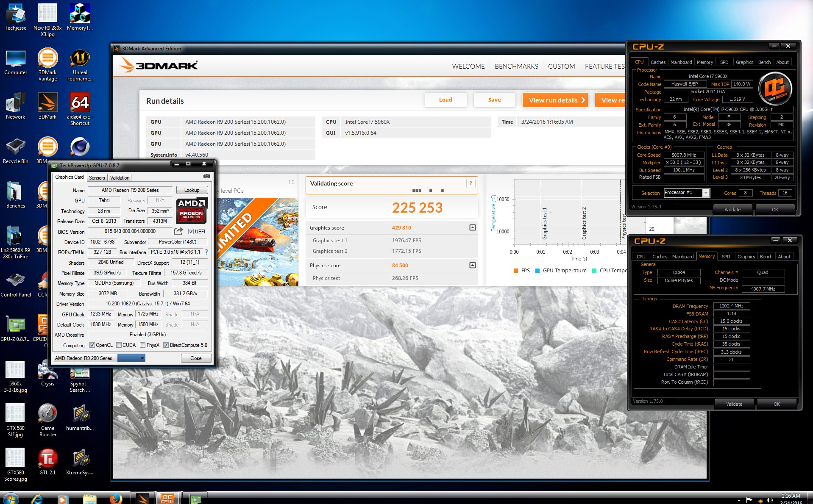Click the View run details button

[555, 100]
